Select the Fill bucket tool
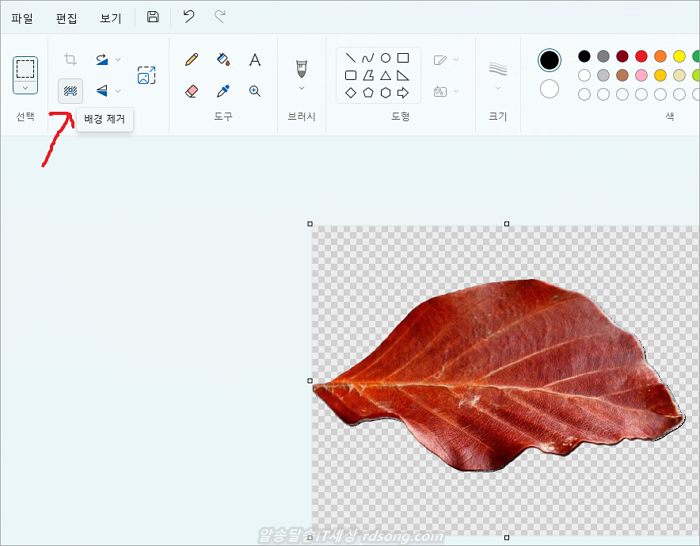This screenshot has height=546, width=700. coord(223,60)
